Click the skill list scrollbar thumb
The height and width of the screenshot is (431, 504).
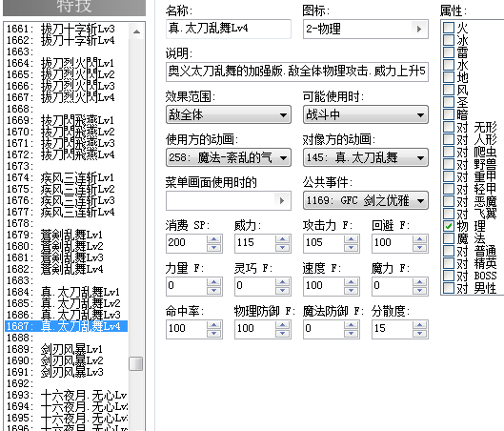click(136, 364)
